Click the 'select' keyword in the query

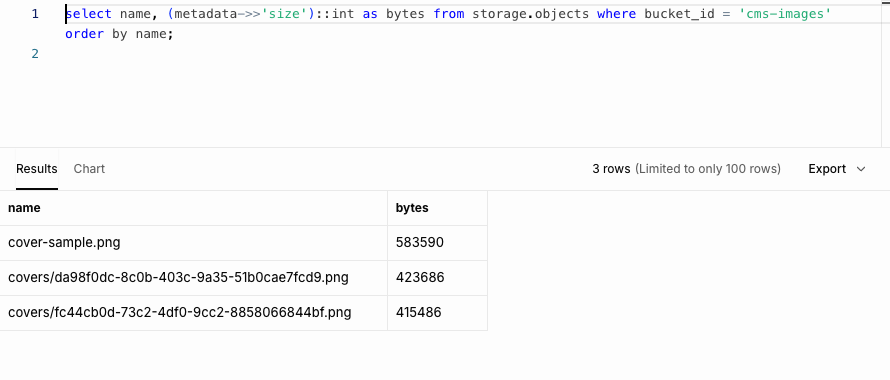click(x=89, y=14)
